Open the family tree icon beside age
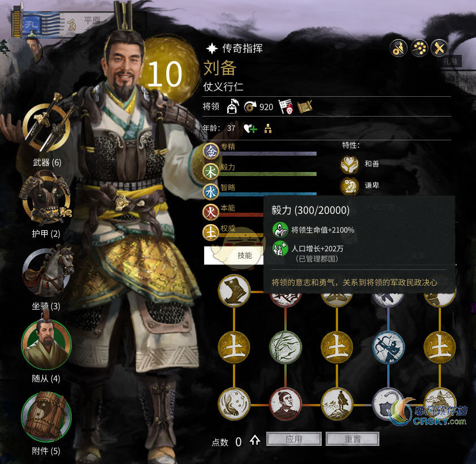The image size is (476, 464). [268, 128]
